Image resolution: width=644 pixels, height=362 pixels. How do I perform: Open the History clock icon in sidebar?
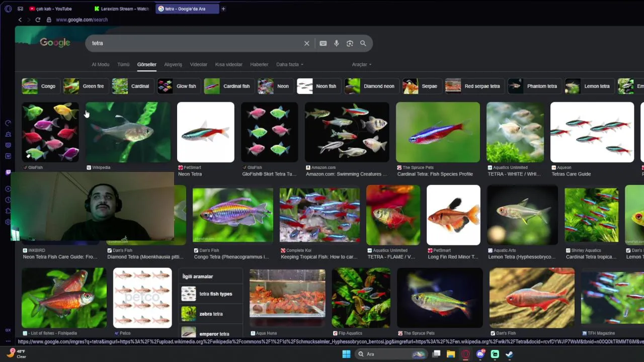pyautogui.click(x=8, y=200)
